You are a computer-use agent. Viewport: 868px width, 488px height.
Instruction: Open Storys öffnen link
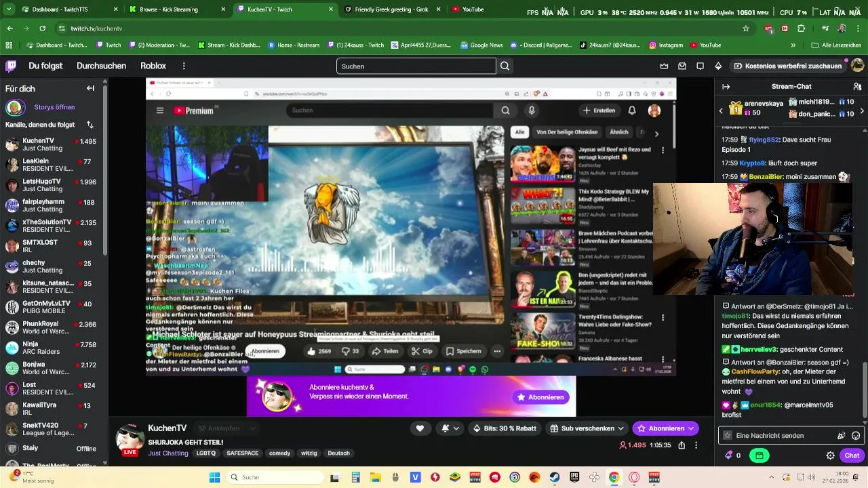[x=54, y=107]
